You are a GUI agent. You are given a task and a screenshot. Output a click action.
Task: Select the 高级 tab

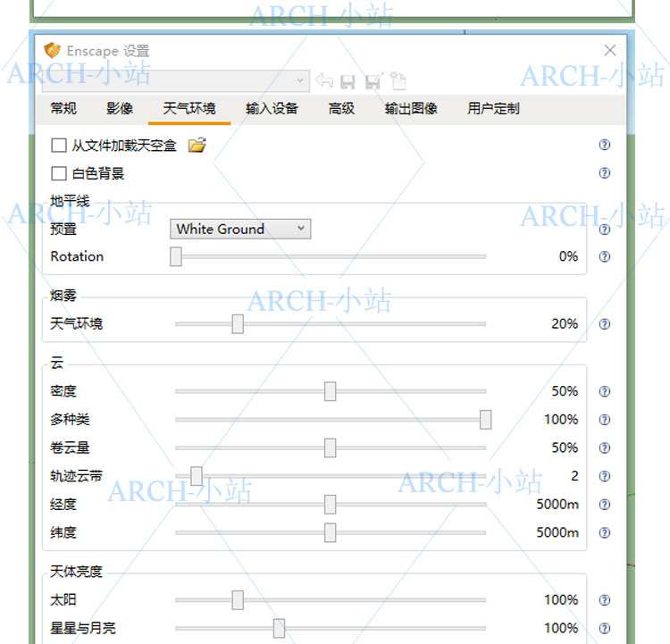coord(341,109)
